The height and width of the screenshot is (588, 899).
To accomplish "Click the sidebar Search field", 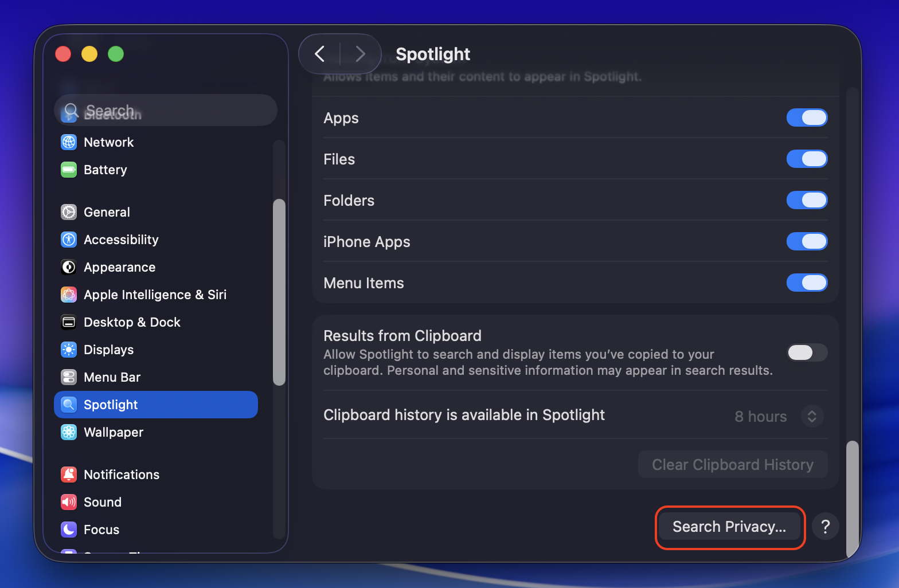I will coord(166,110).
